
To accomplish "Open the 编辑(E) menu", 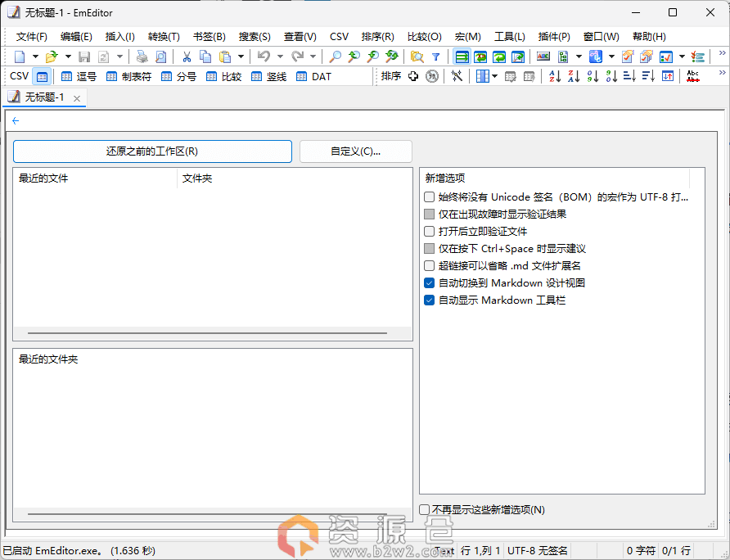I will 76,36.
